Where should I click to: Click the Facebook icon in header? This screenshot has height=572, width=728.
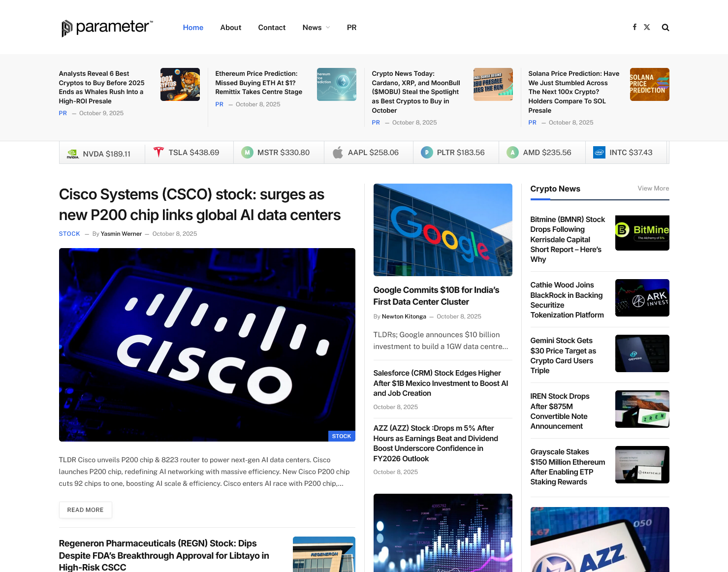click(634, 27)
